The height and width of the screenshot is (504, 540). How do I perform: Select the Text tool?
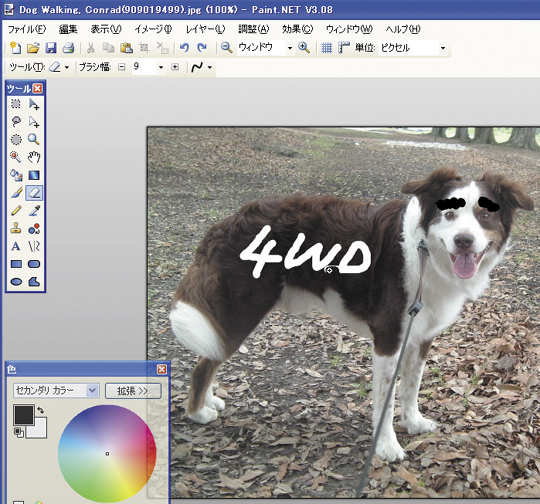pyautogui.click(x=16, y=246)
